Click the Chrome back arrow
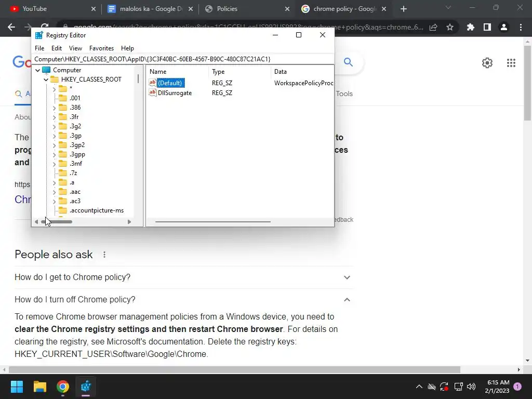This screenshot has height=399, width=532. (x=11, y=27)
